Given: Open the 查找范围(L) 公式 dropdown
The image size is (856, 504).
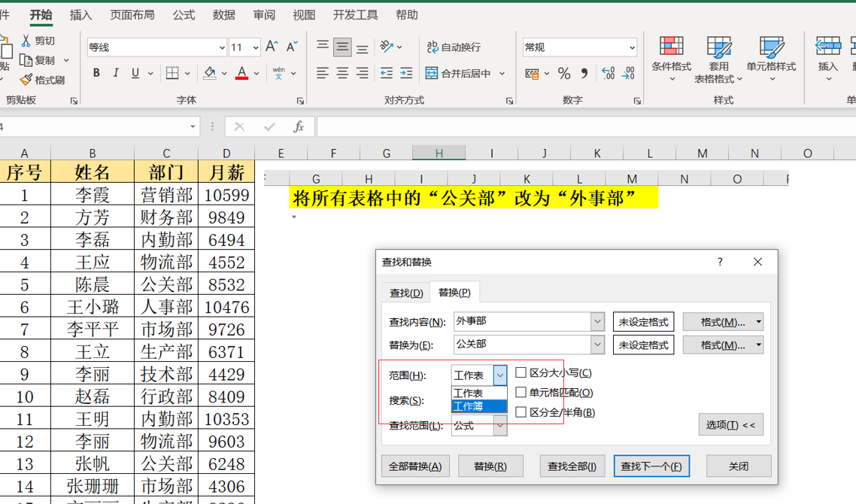Looking at the screenshot, I should (500, 425).
